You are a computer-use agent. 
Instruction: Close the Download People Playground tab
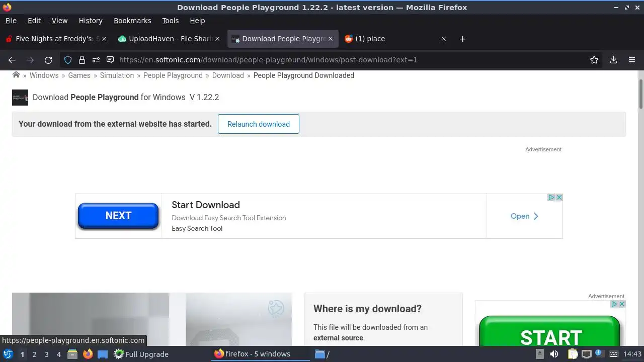(x=331, y=39)
